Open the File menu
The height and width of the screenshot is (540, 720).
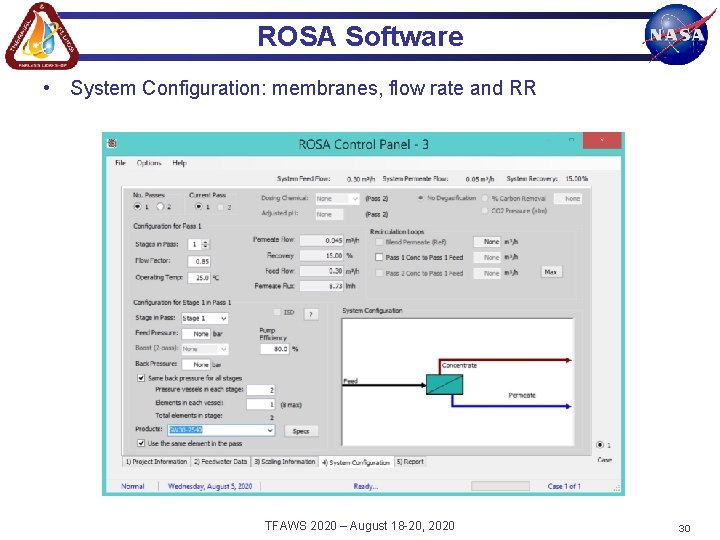tap(120, 163)
